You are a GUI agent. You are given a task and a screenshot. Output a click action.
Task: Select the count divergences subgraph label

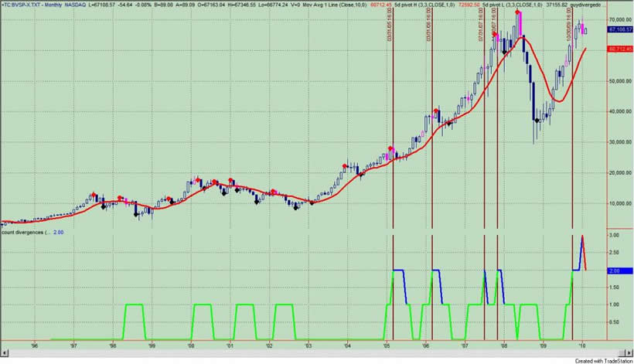pos(22,232)
